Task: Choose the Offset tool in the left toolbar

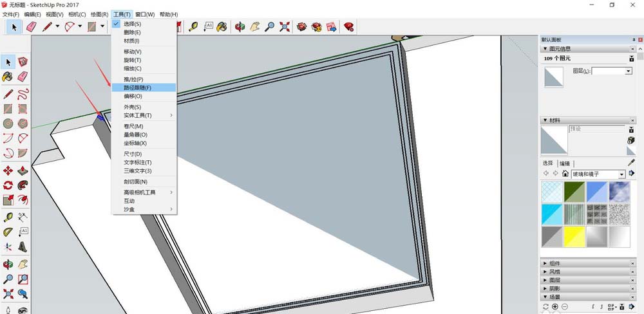Action: [23, 200]
